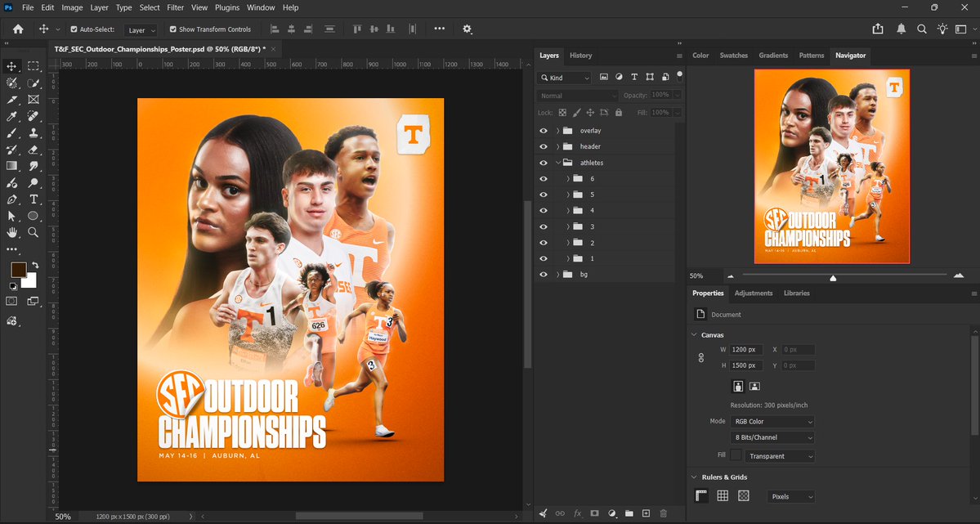Create new fill or adjustment layer
Viewport: 980px width, 524px height.
click(x=612, y=513)
